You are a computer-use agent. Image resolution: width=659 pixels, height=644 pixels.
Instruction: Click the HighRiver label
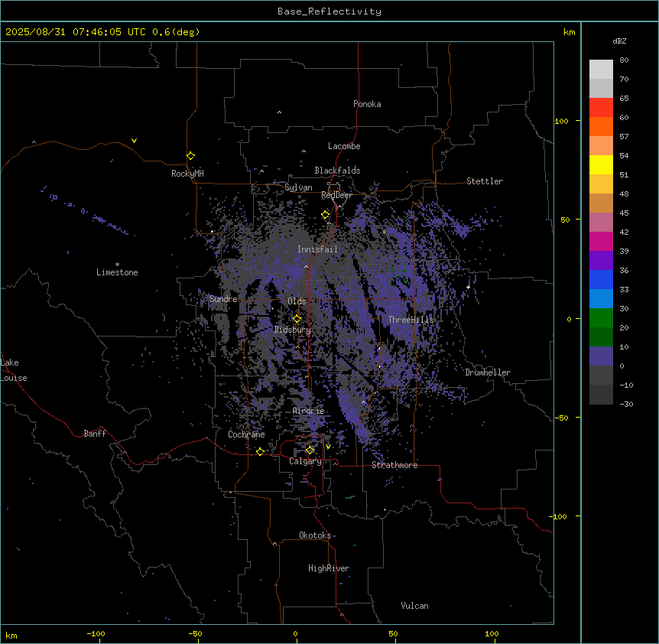[x=329, y=568]
